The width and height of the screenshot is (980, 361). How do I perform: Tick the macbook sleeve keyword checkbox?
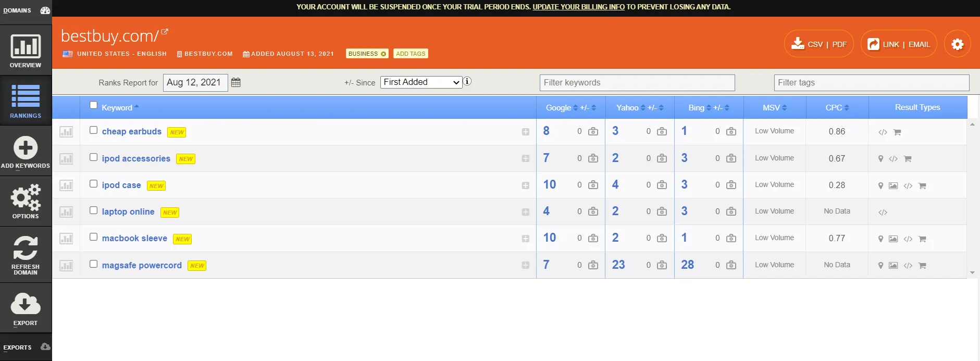pyautogui.click(x=93, y=237)
